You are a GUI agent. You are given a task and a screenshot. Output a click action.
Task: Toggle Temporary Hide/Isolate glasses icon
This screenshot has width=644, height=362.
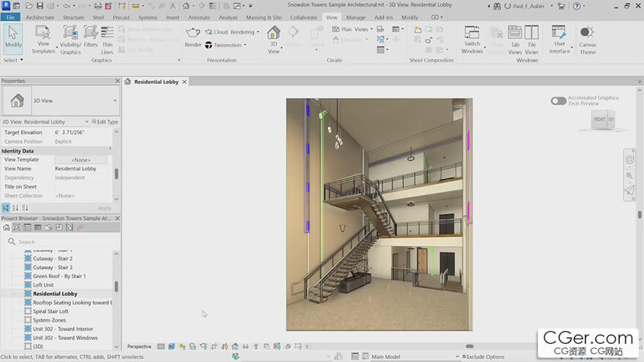[245, 347]
